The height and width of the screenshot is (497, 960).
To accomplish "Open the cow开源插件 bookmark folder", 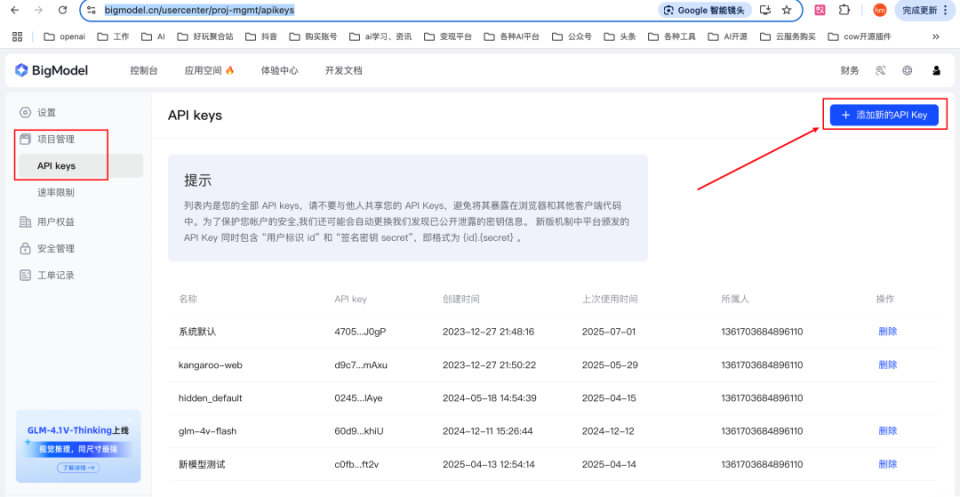I will [x=859, y=37].
